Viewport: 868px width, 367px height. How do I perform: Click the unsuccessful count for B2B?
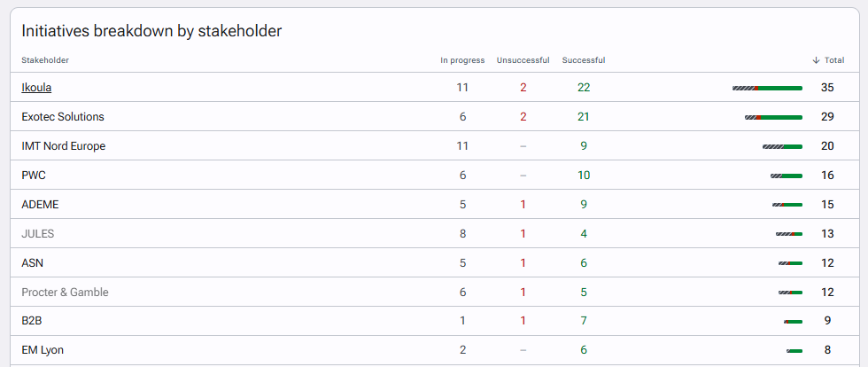(523, 321)
